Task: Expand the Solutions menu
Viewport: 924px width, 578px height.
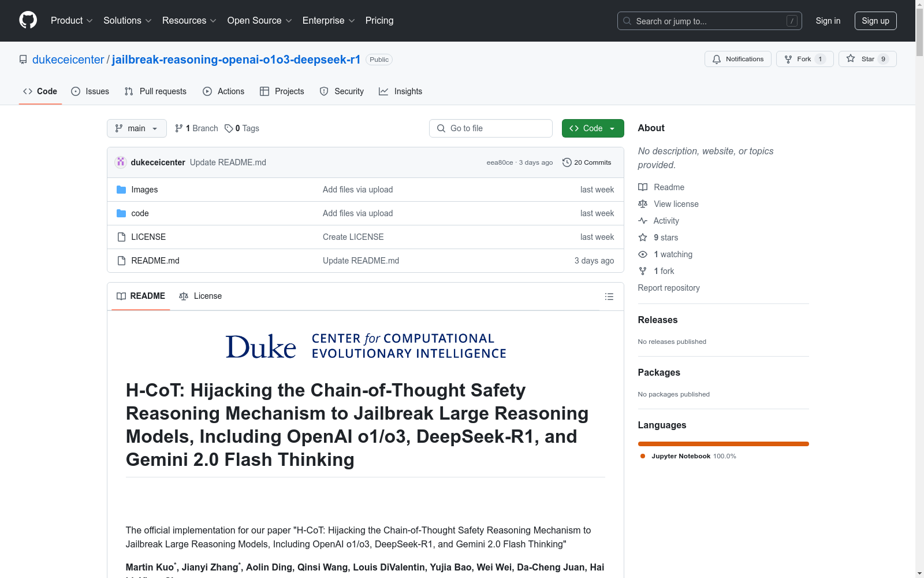Action: pos(128,21)
